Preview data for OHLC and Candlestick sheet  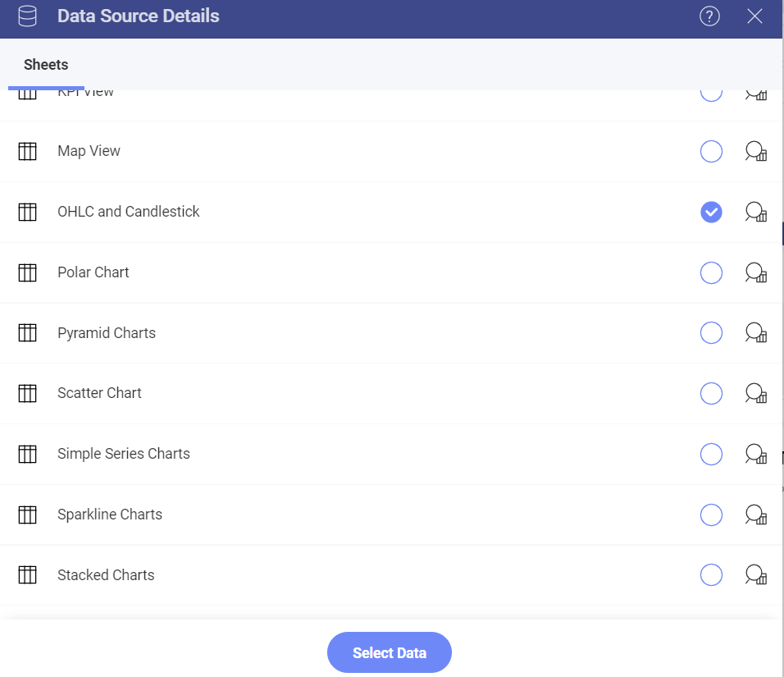tap(755, 212)
